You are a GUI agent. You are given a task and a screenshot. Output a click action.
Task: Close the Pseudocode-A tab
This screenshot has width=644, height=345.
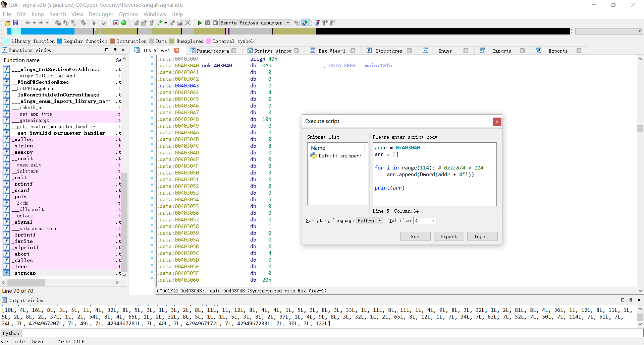click(234, 51)
